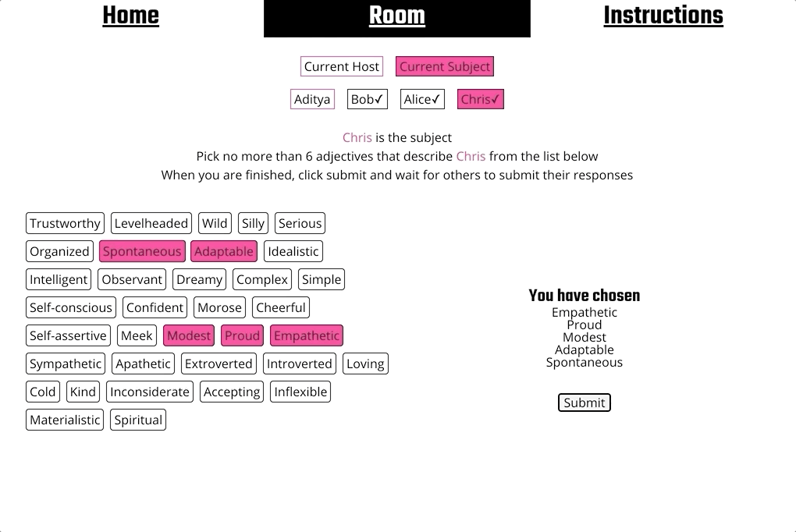Switch to the Home tab
The height and width of the screenshot is (532, 796).
click(130, 16)
